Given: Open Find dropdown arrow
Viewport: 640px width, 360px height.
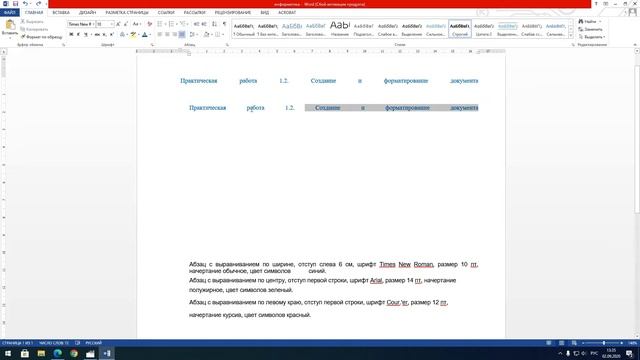Looking at the screenshot, I should pos(600,21).
